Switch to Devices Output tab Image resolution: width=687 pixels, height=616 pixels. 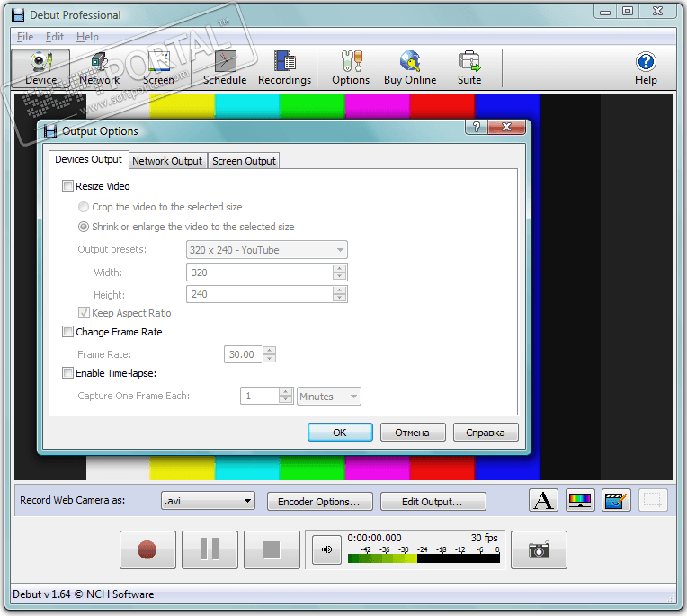pyautogui.click(x=88, y=159)
